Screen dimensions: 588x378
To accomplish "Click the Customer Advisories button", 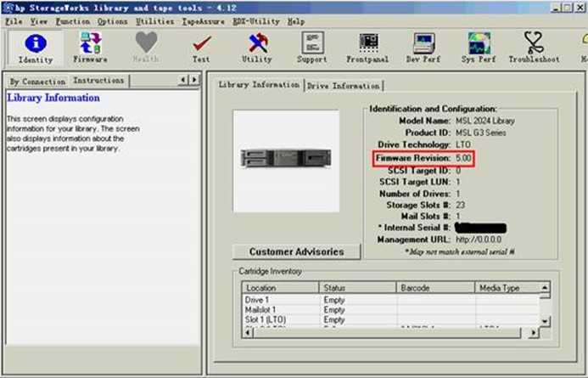I will tap(296, 252).
